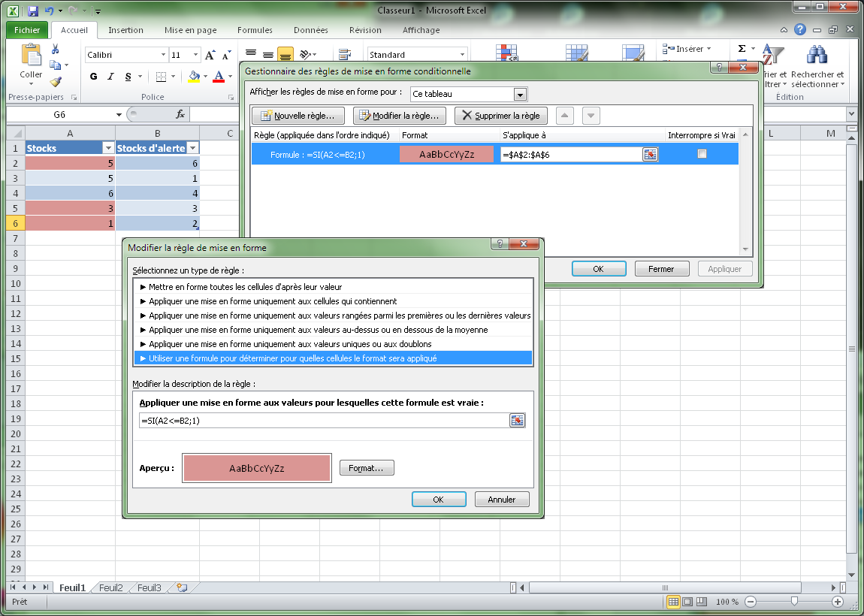Image resolution: width=864 pixels, height=616 pixels.
Task: Switch to the Feuil2 sheet tab
Action: pos(110,587)
